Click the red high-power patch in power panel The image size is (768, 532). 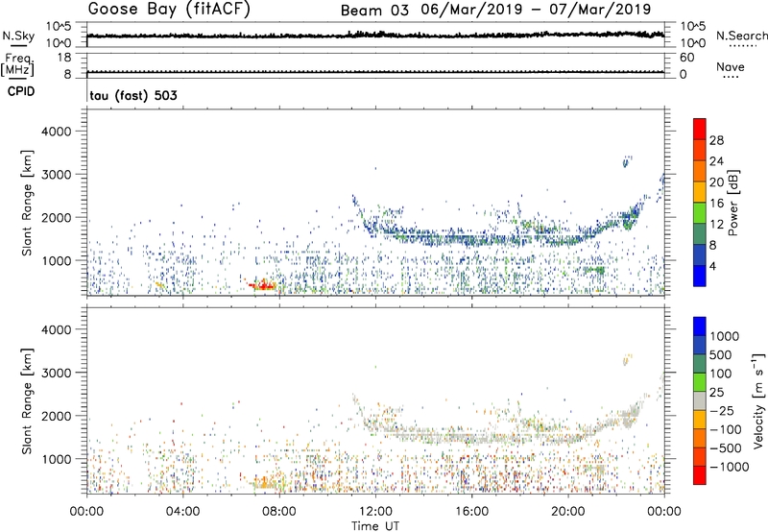(x=261, y=285)
